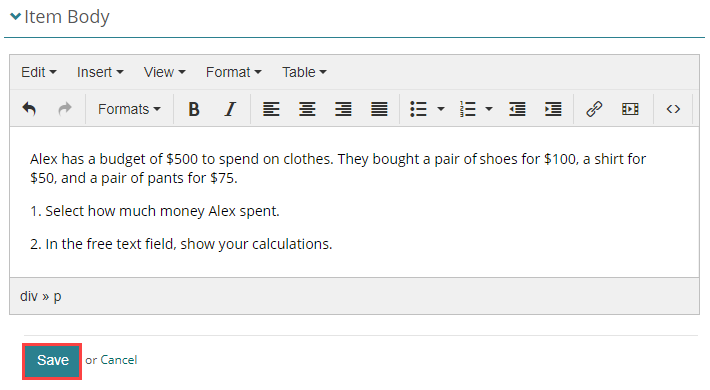Justify the text
This screenshot has width=710, height=390.
coord(379,109)
